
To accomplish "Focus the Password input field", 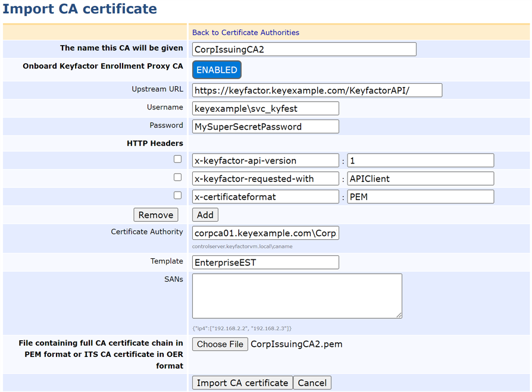I will coord(265,127).
